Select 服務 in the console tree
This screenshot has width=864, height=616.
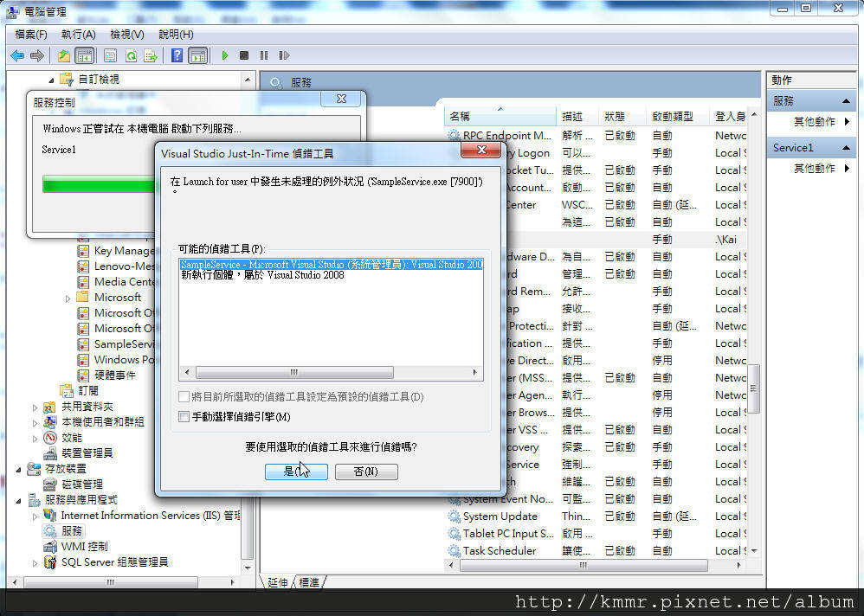(72, 531)
